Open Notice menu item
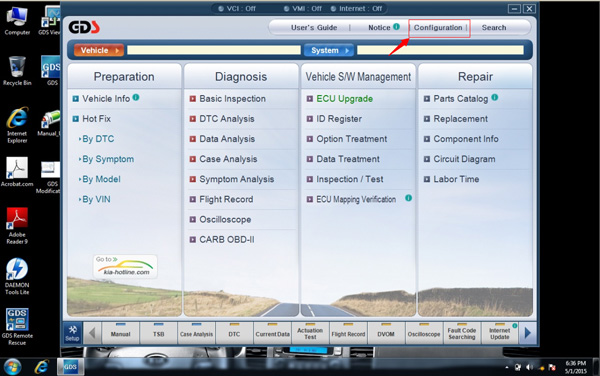The width and height of the screenshot is (600, 376). (x=379, y=28)
